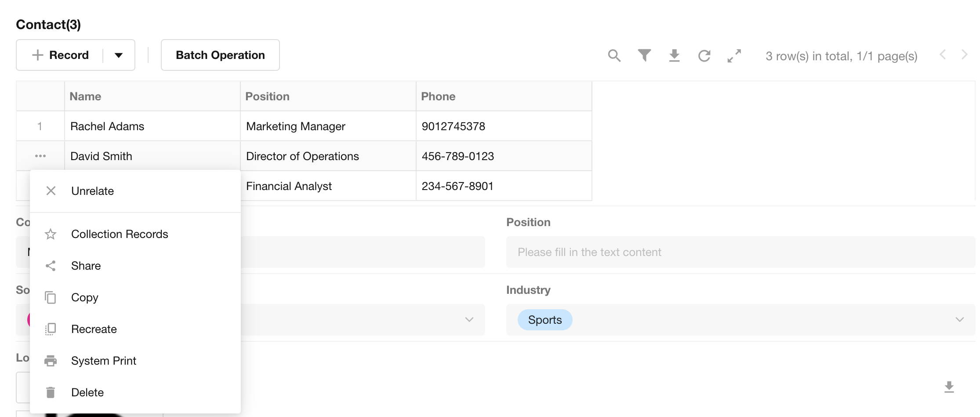Choose Copy in the context menu
980x417 pixels.
coord(85,297)
